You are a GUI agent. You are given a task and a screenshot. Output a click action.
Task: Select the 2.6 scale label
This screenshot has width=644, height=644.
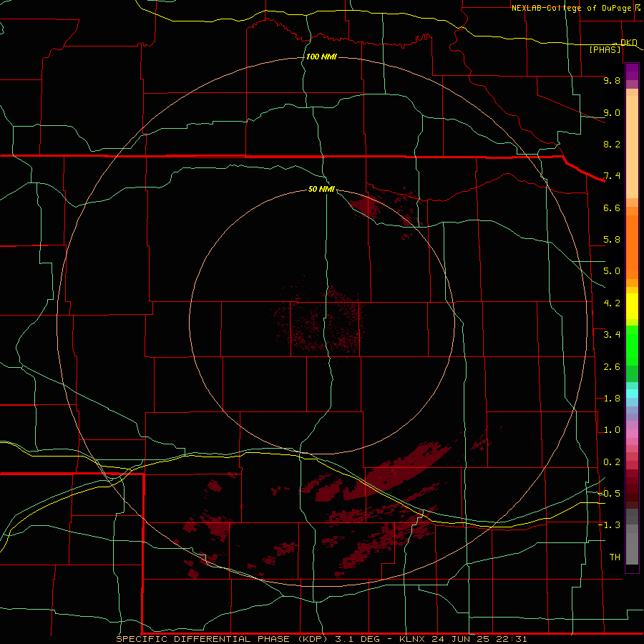coord(612,367)
